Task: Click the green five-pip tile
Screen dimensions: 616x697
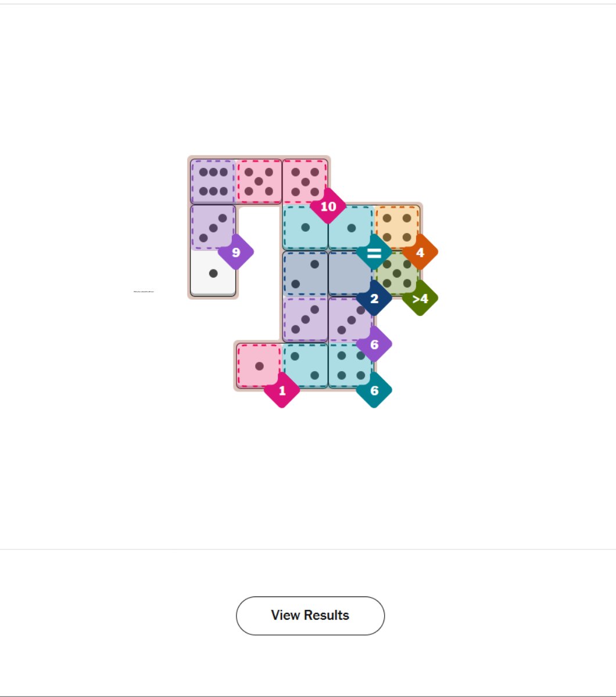Action: [x=397, y=273]
